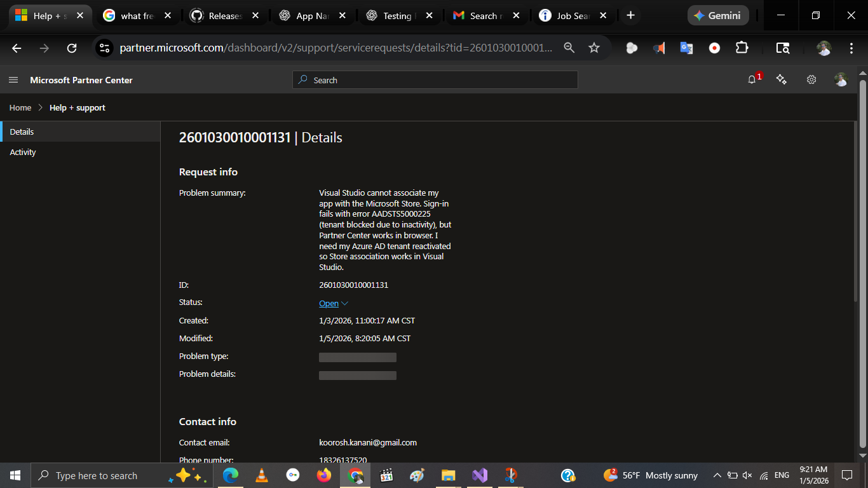Open the Partner Center hamburger navigation menu
The image size is (868, 488).
[13, 80]
